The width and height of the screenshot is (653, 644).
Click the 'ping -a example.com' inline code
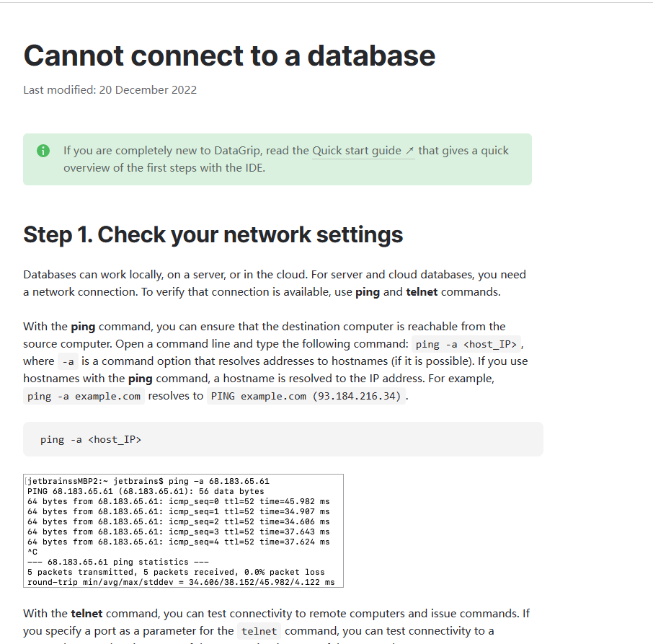tap(84, 396)
